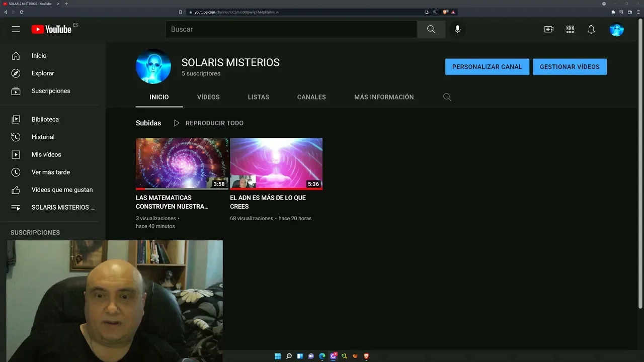The height and width of the screenshot is (362, 644).
Task: Switch to the VÍDEOS tab
Action: click(x=208, y=97)
